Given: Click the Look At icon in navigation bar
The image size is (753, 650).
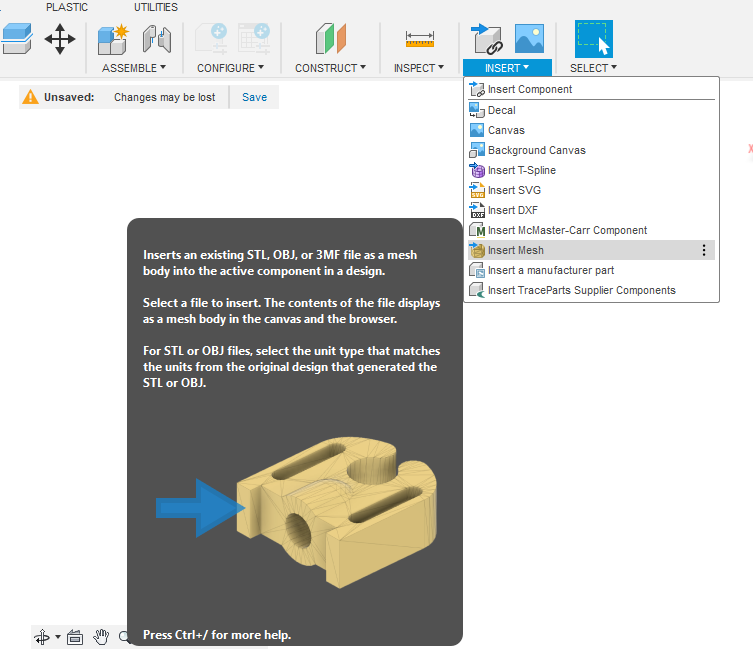Looking at the screenshot, I should [75, 637].
